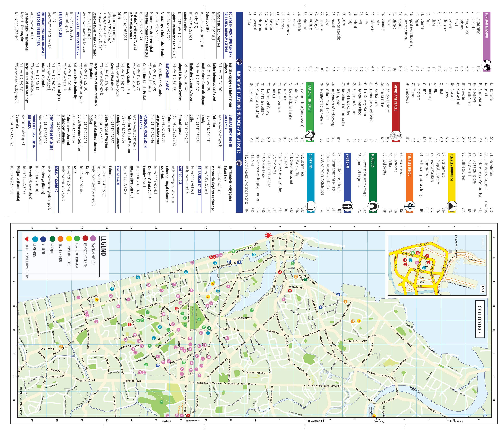The height and width of the screenshot is (434, 504).
Task: Click the shopping bag icon in Shopping header
Action: tap(311, 206)
